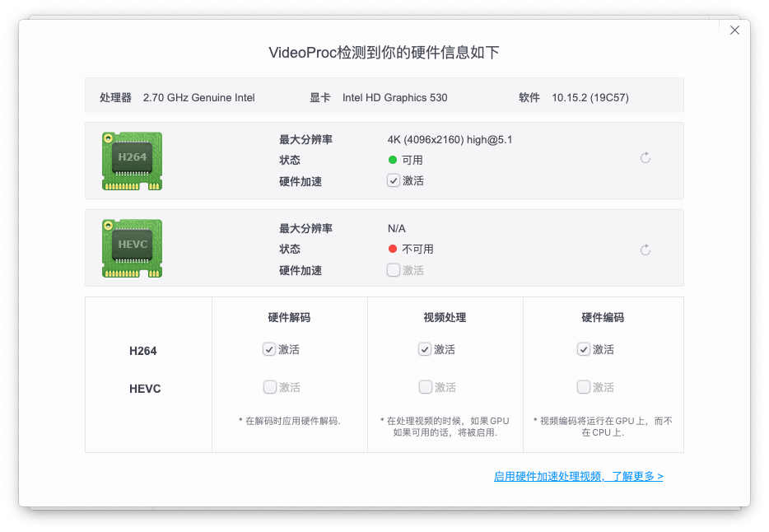The width and height of the screenshot is (769, 532).
Task: Click the hardware decoding footnote text
Action: pos(289,421)
